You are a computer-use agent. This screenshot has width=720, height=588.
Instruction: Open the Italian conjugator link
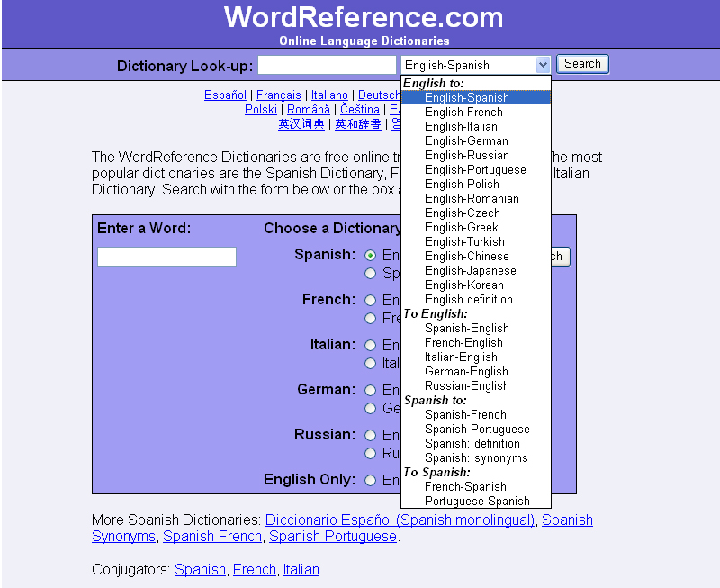pos(301,570)
